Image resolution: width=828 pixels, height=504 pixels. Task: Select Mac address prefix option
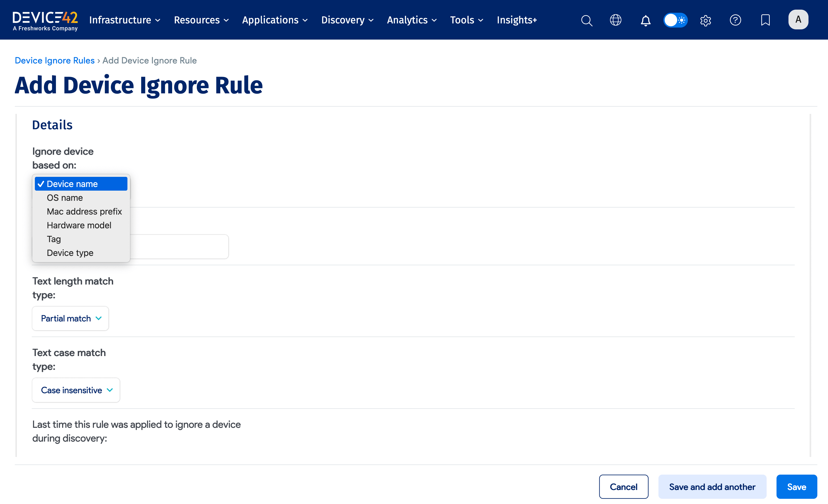(x=84, y=211)
